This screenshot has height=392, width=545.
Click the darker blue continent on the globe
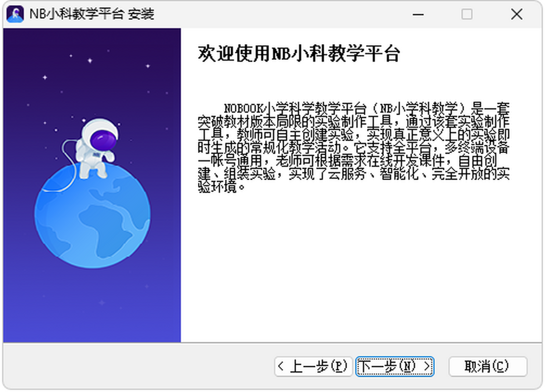(109, 222)
